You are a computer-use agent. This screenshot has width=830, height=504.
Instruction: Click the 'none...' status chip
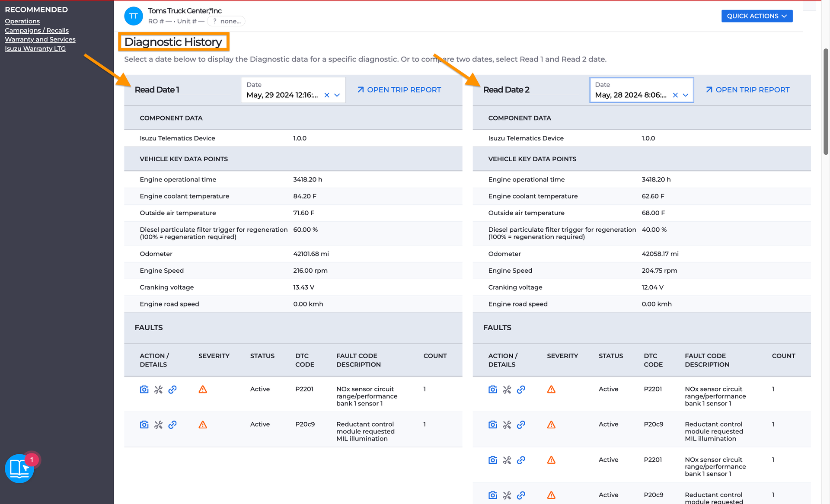click(x=226, y=21)
